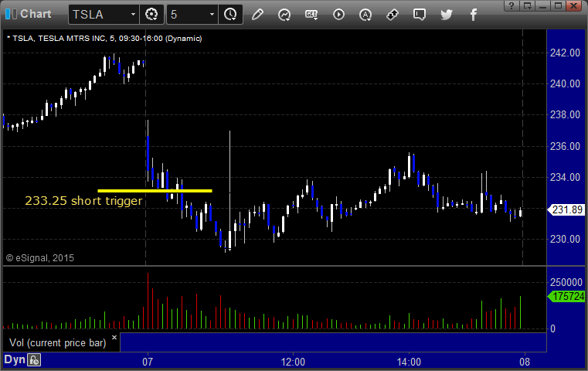The width and height of the screenshot is (588, 371).
Task: Open the comment bubble icon
Action: 420,15
